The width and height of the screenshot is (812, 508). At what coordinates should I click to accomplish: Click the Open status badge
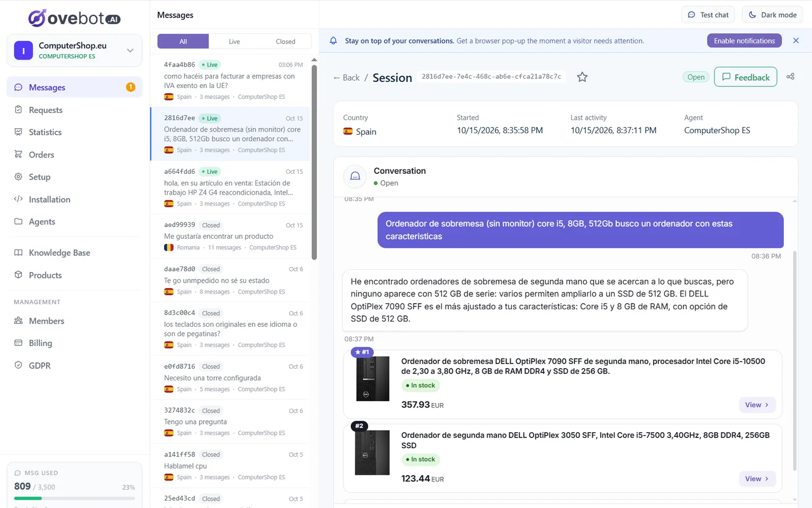(696, 77)
